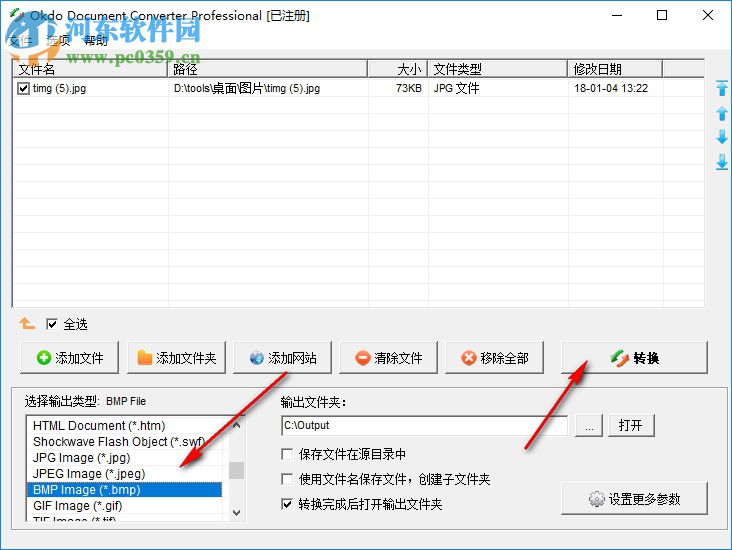The height and width of the screenshot is (550, 732).
Task: Move file to top of list
Action: coord(722,88)
